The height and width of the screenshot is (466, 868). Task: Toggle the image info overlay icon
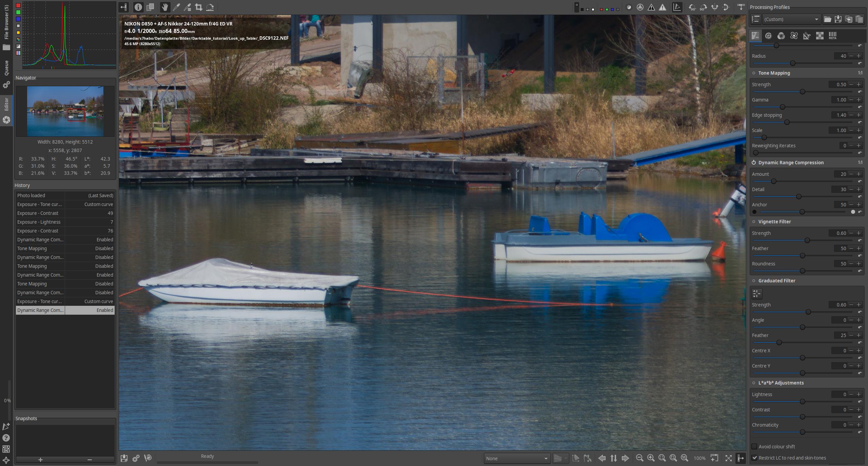click(138, 7)
